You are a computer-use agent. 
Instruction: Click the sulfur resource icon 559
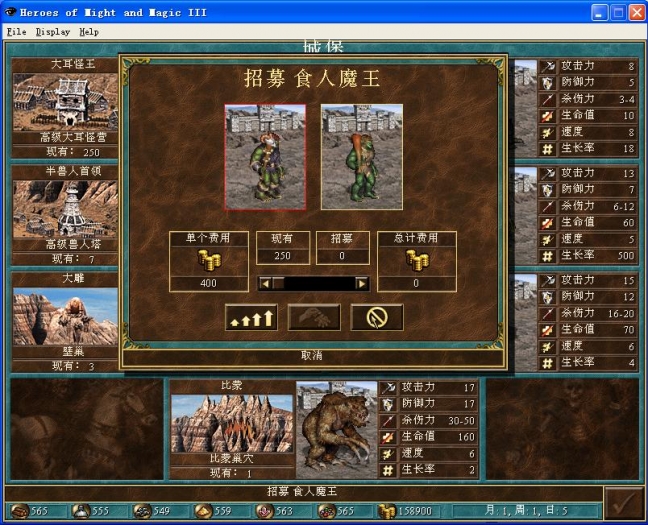[203, 511]
